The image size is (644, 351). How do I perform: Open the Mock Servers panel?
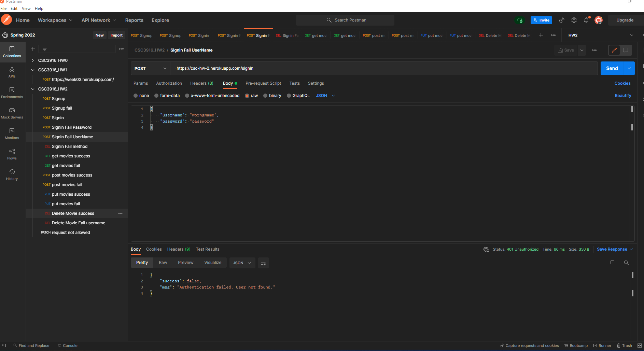[x=12, y=113]
